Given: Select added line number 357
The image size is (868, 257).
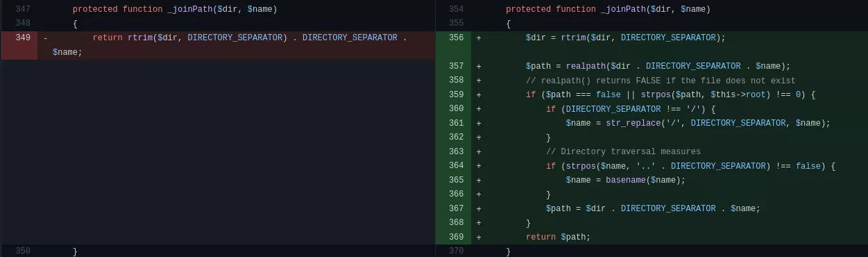Looking at the screenshot, I should tap(456, 66).
